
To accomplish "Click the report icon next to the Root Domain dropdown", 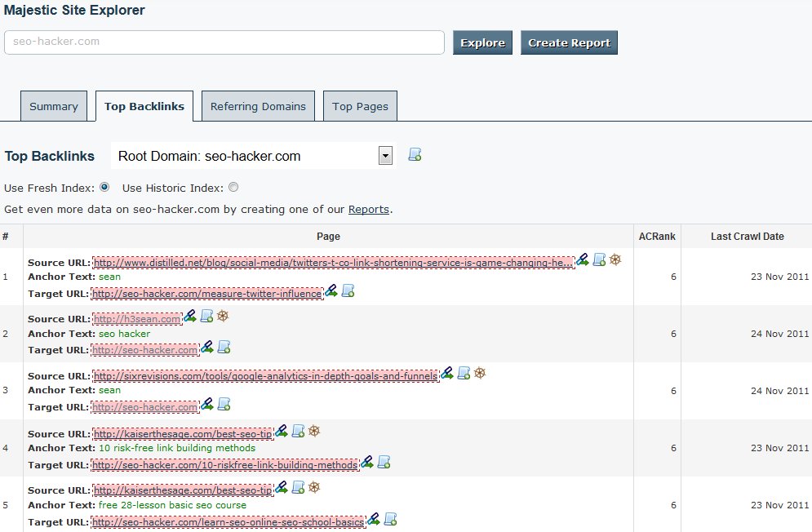I will click(x=415, y=155).
